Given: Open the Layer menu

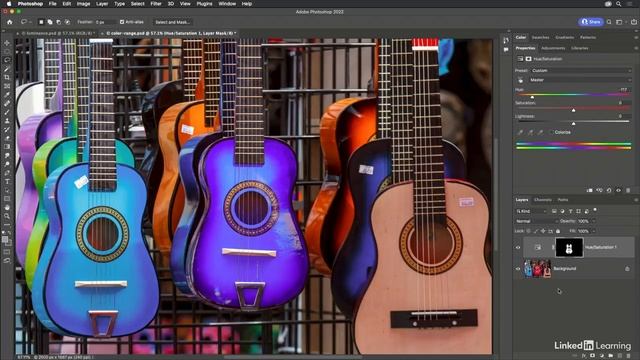Looking at the screenshot, I should tap(102, 4).
